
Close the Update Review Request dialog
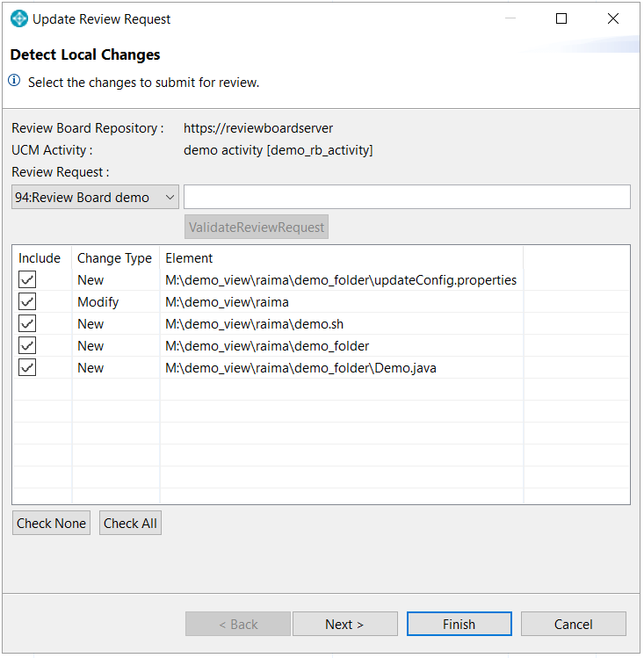(x=612, y=18)
